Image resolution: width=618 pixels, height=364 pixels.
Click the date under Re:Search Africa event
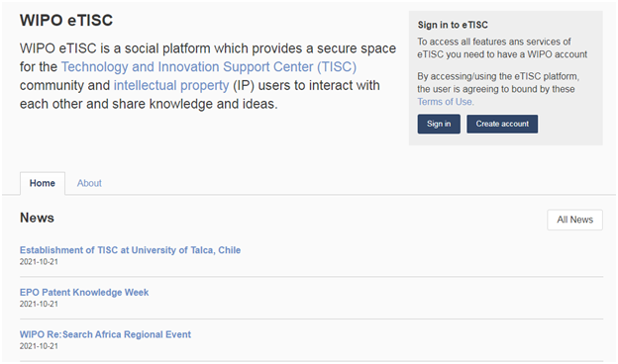[39, 346]
